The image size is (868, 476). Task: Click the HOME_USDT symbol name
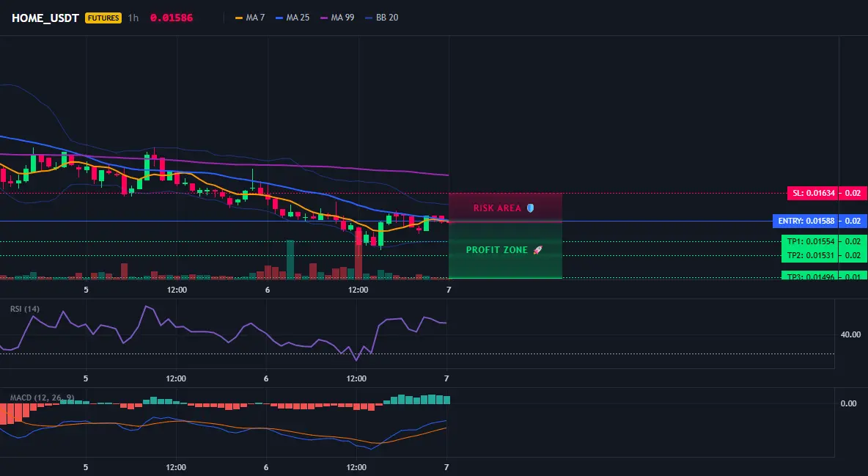[x=45, y=18]
